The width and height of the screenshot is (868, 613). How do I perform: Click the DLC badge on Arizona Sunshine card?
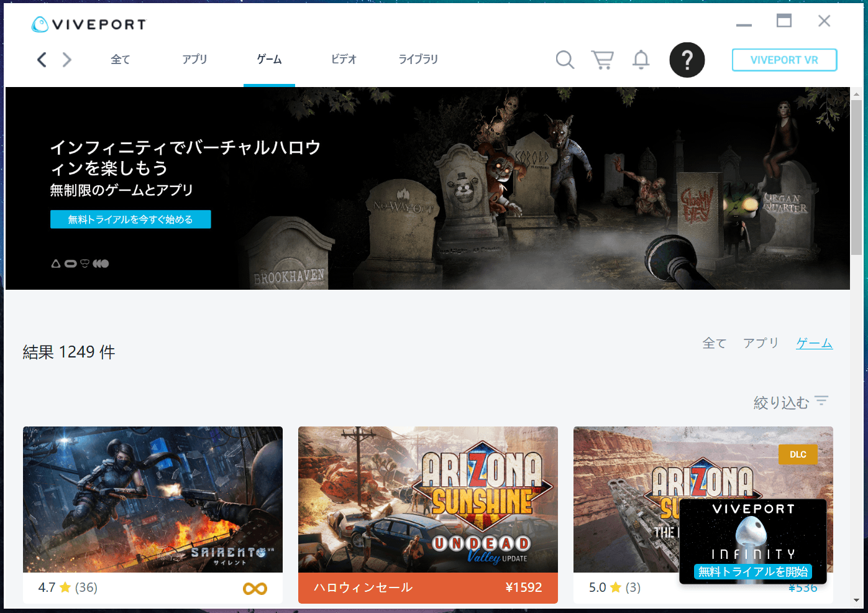coord(798,454)
